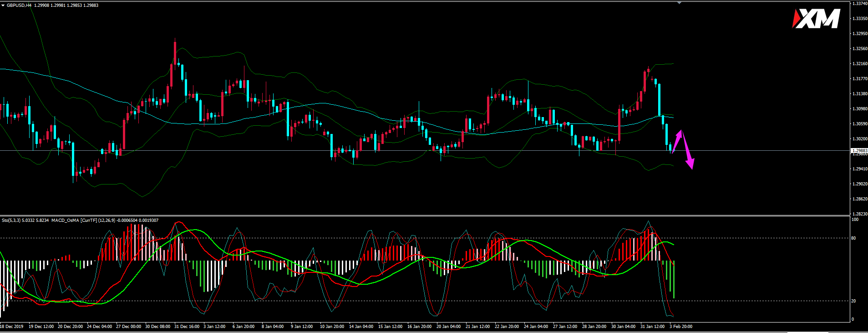Viewport: 868px width, 333px height.
Task: Click the current price tag 1.29883
Action: tap(859, 150)
